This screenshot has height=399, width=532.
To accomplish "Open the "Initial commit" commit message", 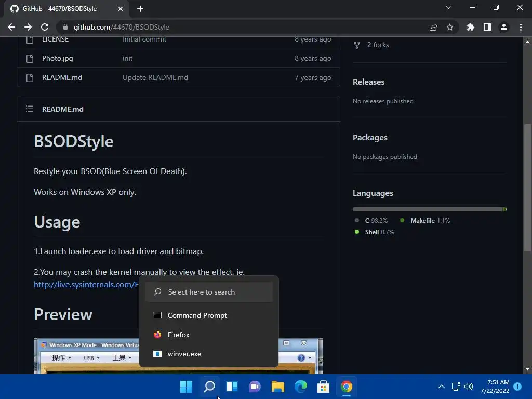I will [144, 39].
